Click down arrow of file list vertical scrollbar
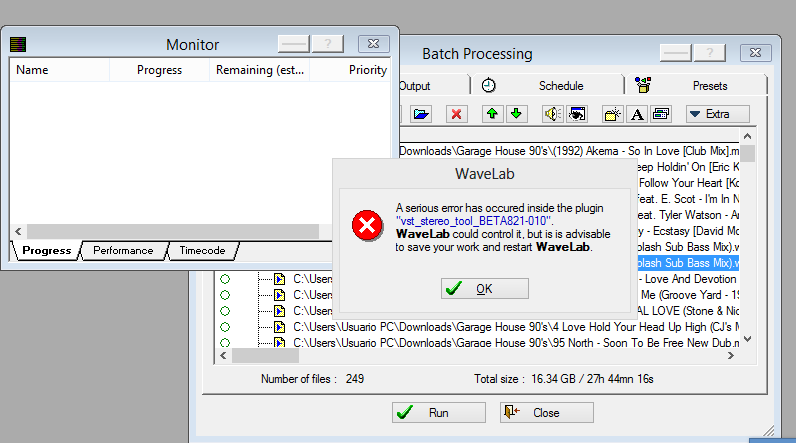The width and height of the screenshot is (796, 443). [747, 338]
